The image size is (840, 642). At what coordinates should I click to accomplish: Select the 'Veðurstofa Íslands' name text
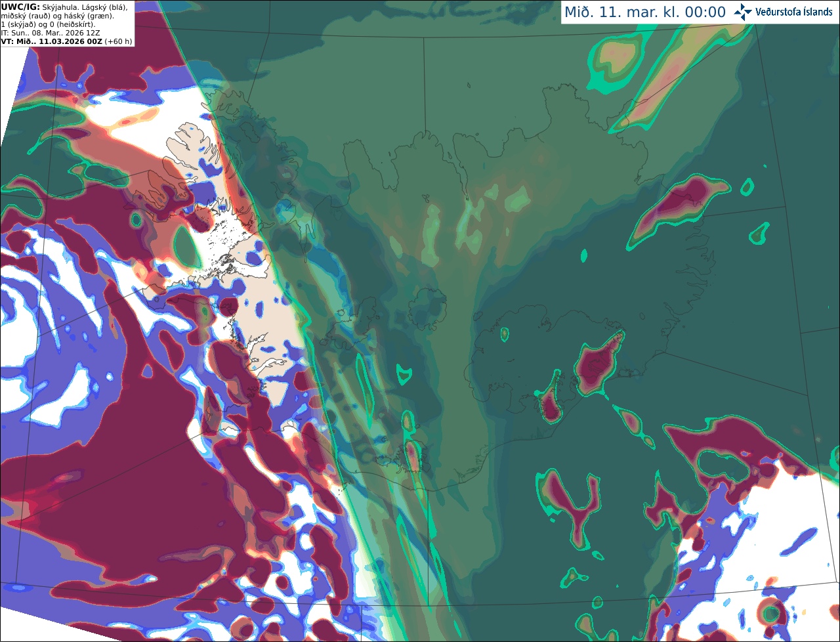pyautogui.click(x=793, y=12)
